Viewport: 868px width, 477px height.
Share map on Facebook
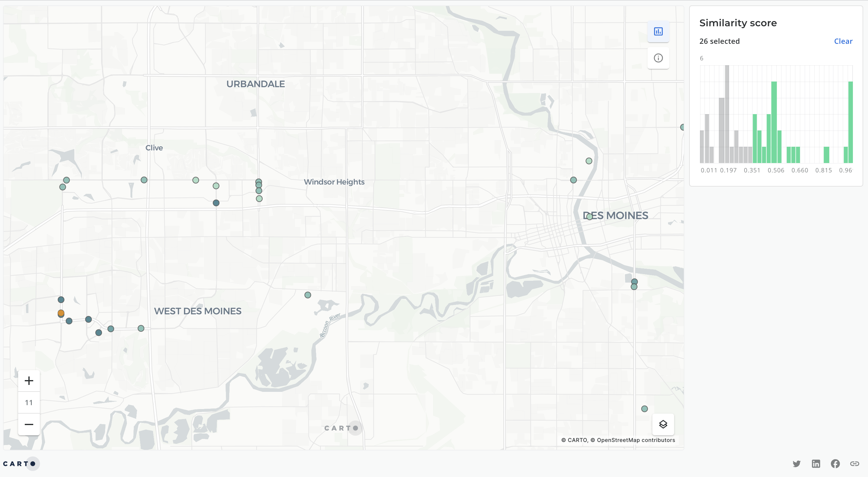835,464
